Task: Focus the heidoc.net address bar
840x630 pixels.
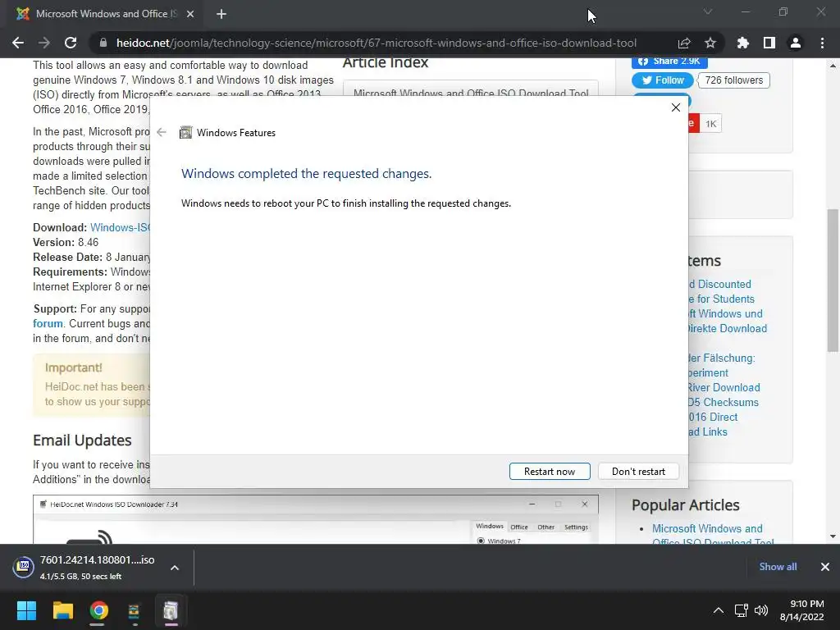Action: (376, 43)
